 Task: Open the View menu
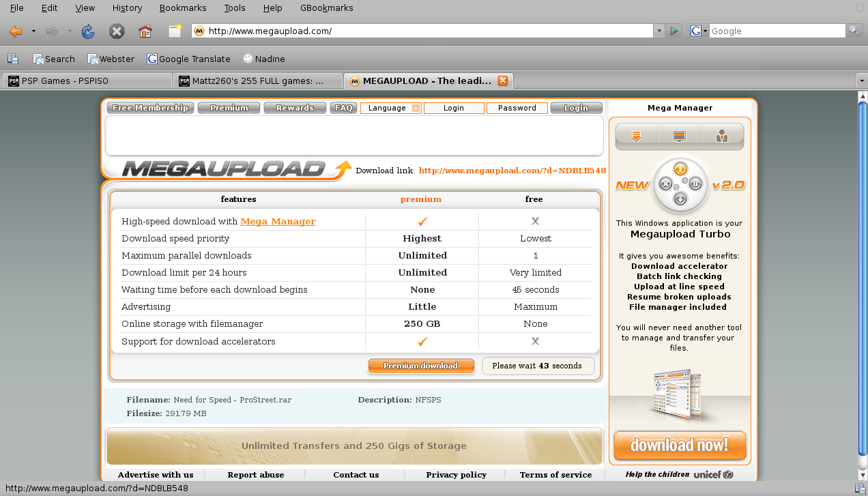pos(85,8)
